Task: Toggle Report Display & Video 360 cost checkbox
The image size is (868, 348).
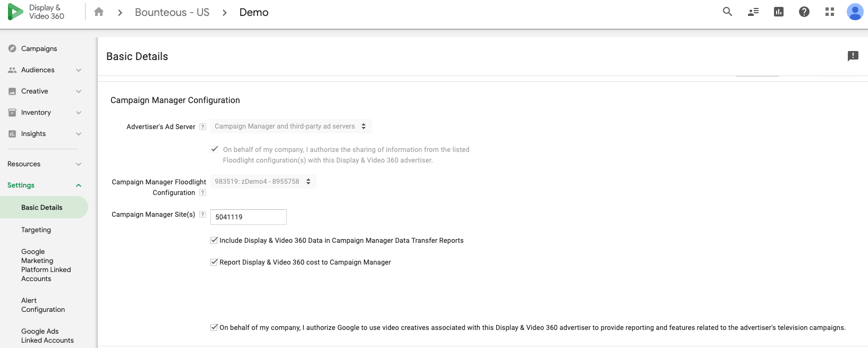Action: [x=214, y=262]
